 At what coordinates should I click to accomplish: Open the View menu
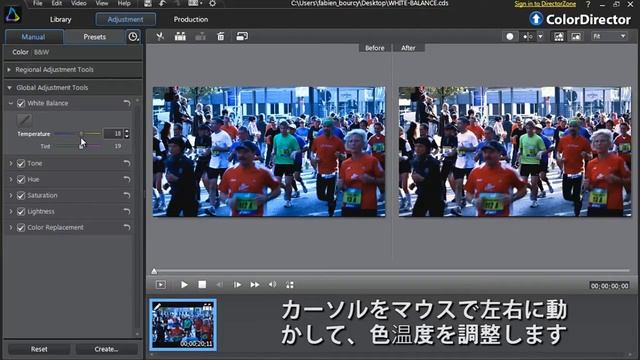(102, 3)
